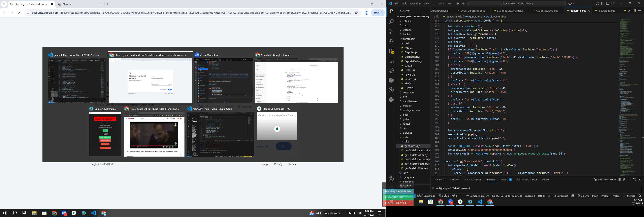Open Thunder Client lightning icon in activity bar
Screen dimensions: 644x217
391,90
